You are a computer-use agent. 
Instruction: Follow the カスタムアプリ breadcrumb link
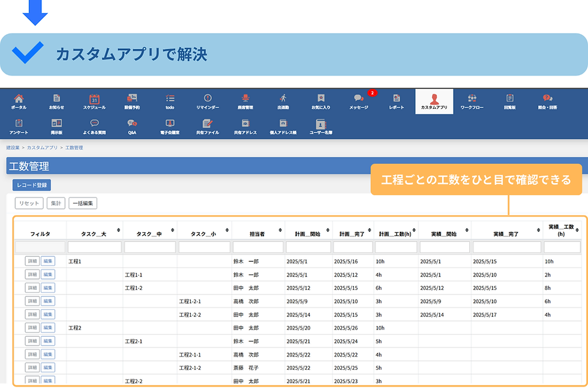(x=42, y=148)
